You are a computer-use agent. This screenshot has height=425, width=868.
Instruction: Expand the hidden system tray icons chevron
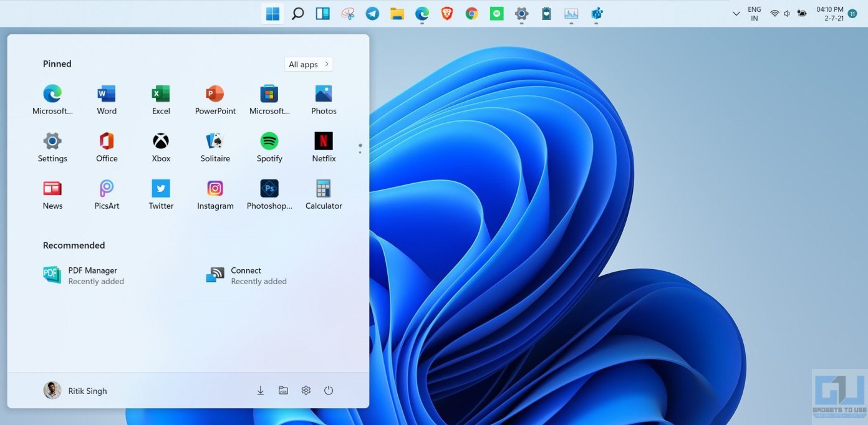tap(736, 13)
